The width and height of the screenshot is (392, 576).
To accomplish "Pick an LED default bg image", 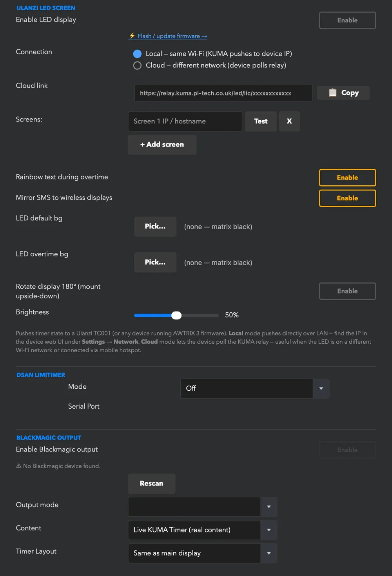I will tap(155, 226).
